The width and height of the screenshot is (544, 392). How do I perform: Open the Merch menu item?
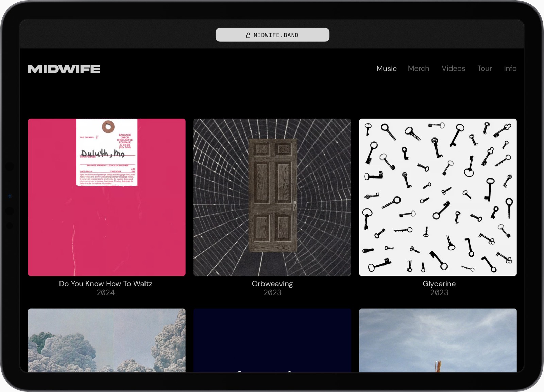(x=419, y=68)
